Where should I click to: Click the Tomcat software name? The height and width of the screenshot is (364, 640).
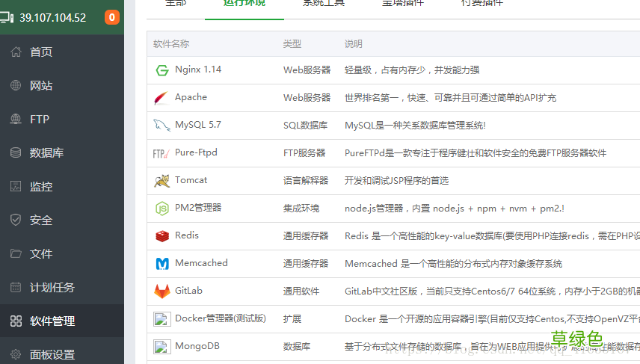[x=191, y=180]
